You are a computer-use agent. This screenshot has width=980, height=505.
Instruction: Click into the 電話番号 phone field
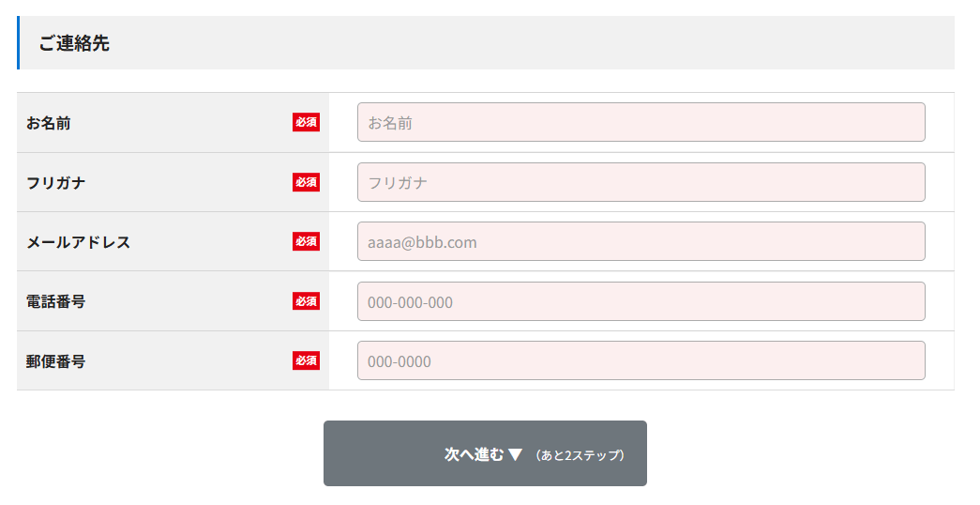pos(641,301)
